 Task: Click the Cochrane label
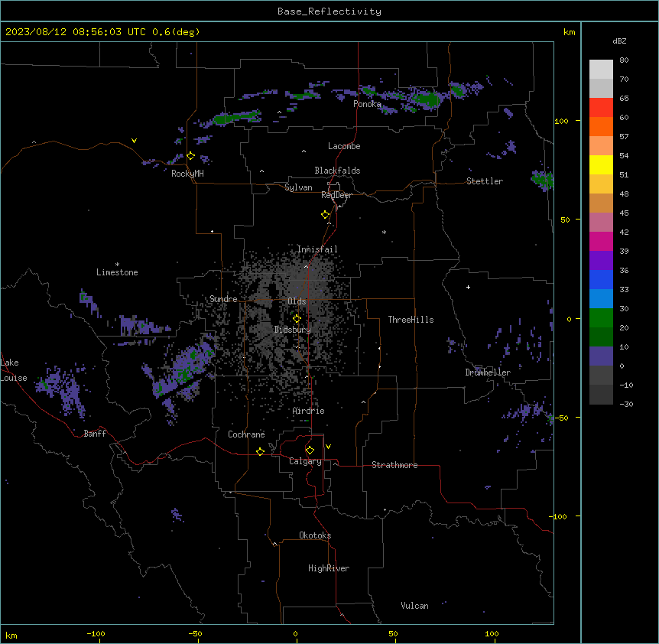click(246, 434)
